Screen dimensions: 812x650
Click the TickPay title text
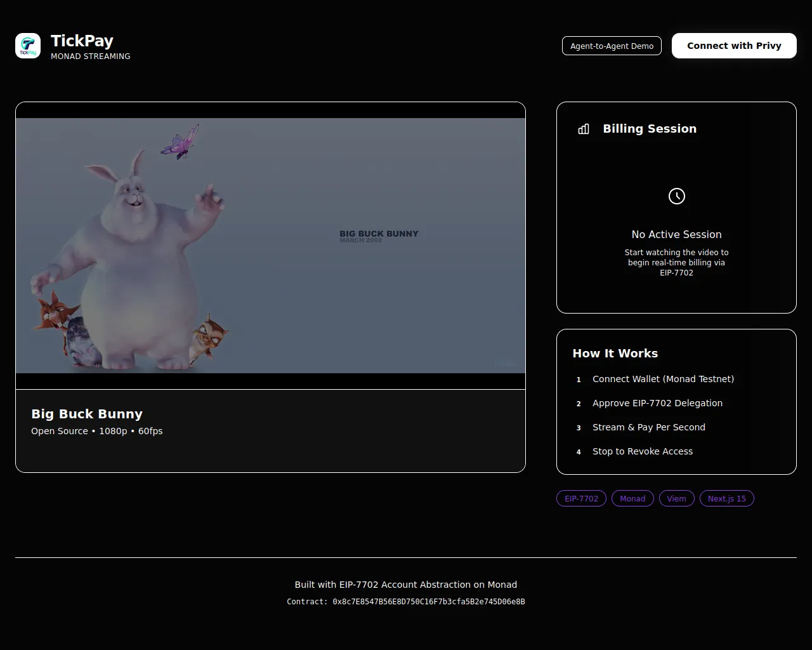tap(82, 41)
